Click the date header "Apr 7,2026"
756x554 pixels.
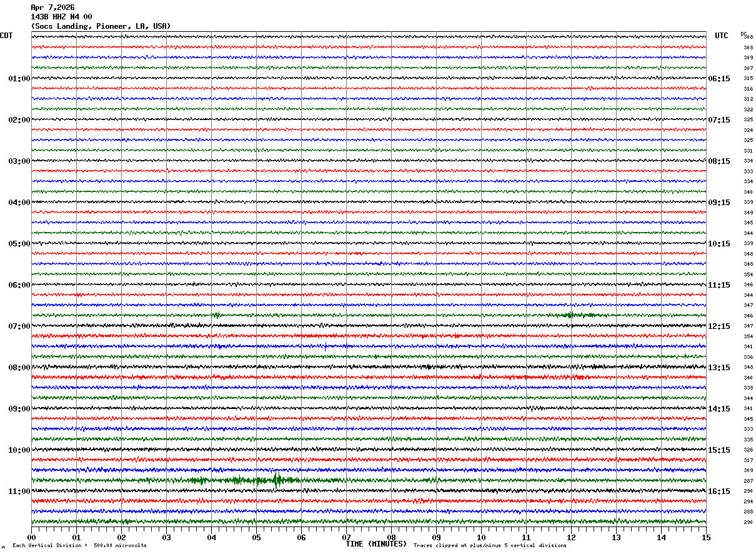(x=52, y=8)
